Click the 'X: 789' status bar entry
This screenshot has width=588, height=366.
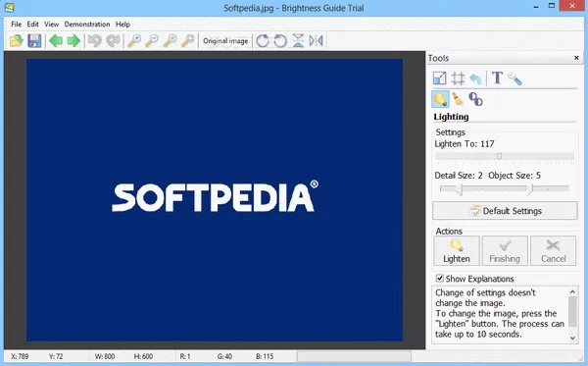20,356
